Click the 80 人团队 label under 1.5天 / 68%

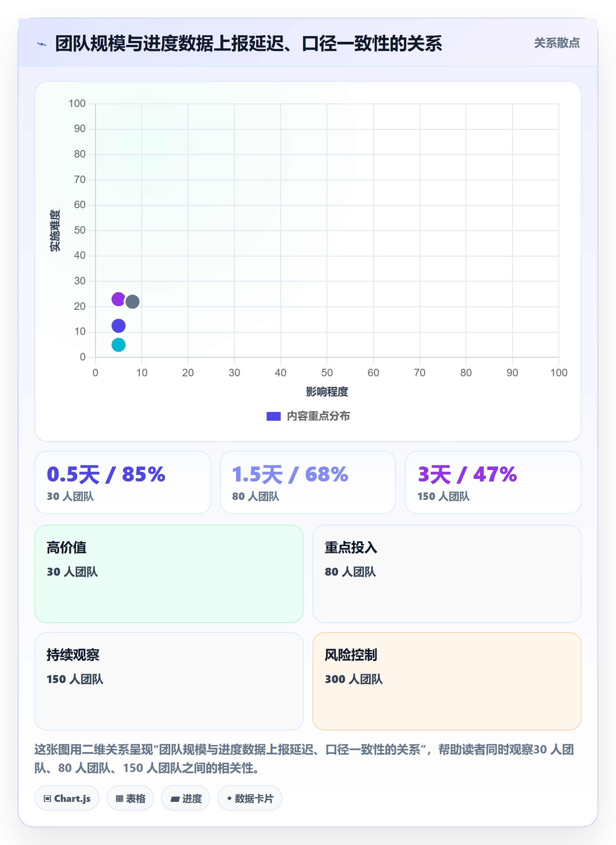click(256, 496)
